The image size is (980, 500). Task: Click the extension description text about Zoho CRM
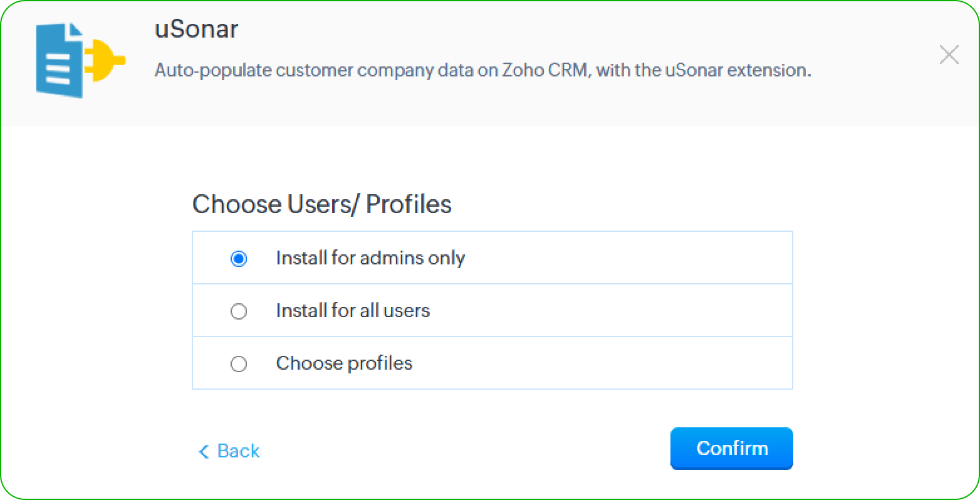pyautogui.click(x=482, y=70)
